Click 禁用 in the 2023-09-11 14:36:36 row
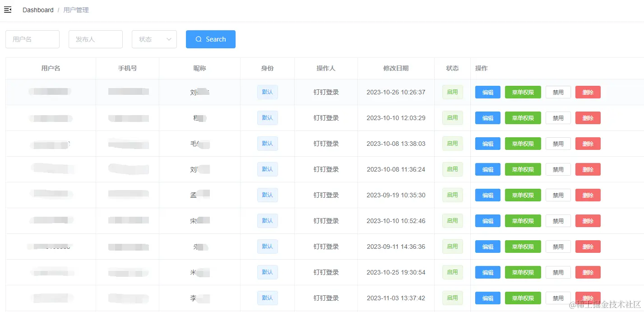Viewport: 644px width, 312px height. click(558, 247)
